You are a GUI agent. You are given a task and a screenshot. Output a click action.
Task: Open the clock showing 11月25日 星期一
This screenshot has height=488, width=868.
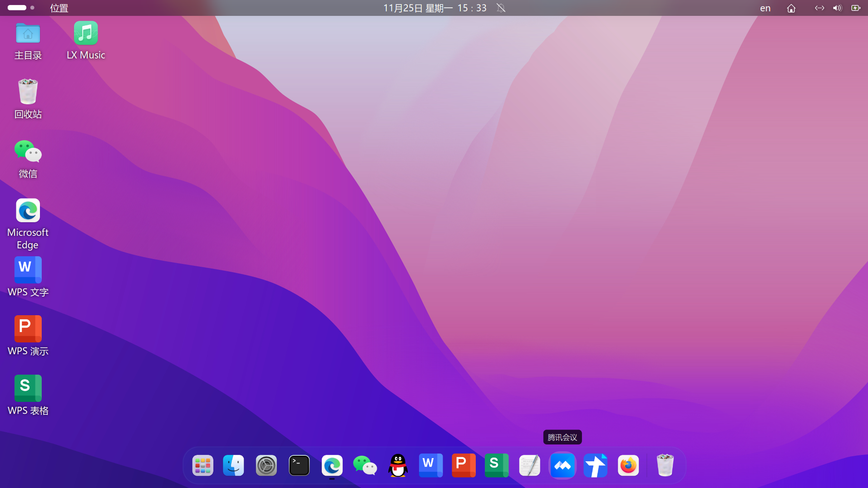tap(435, 8)
